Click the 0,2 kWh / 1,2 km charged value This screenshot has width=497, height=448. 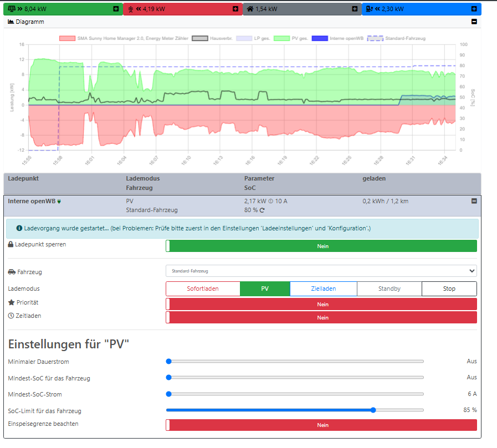click(386, 201)
